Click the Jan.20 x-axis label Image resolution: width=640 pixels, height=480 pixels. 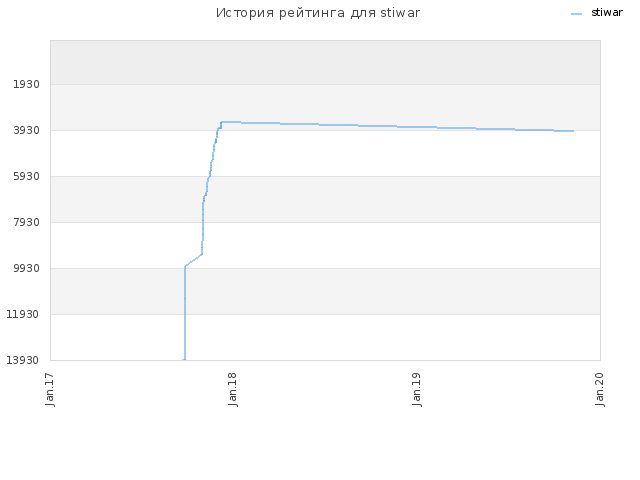[x=600, y=389]
